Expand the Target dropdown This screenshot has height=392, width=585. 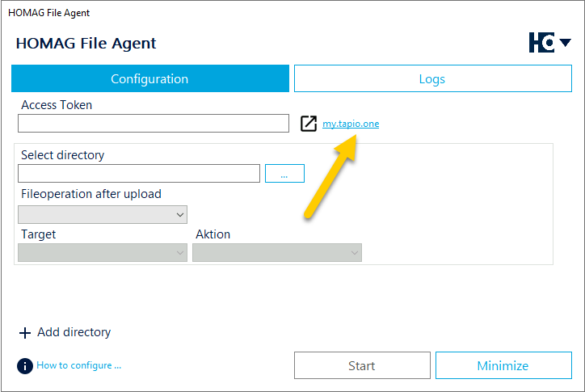tap(103, 253)
